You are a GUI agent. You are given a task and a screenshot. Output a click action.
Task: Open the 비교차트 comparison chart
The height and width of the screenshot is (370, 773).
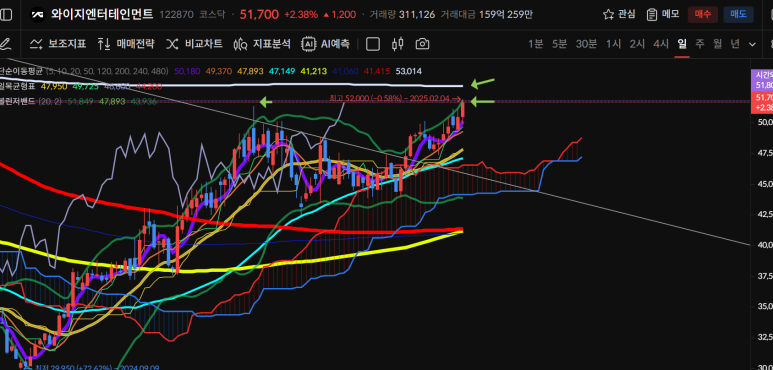pos(194,44)
